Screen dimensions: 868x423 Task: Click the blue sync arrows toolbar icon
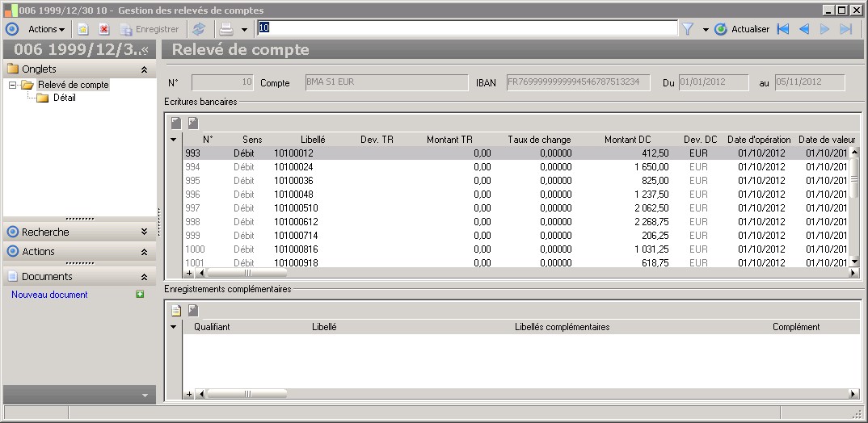(x=199, y=29)
